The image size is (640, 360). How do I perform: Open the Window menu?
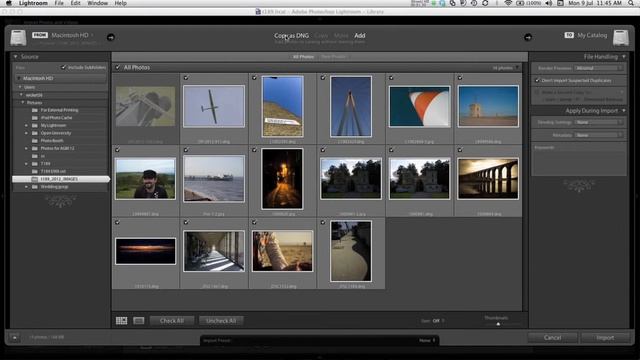pyautogui.click(x=98, y=3)
